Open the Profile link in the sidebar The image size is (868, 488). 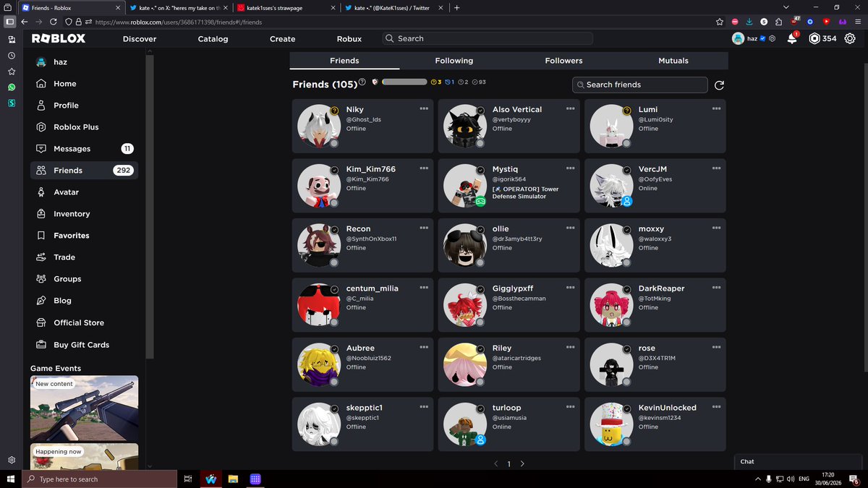point(85,106)
